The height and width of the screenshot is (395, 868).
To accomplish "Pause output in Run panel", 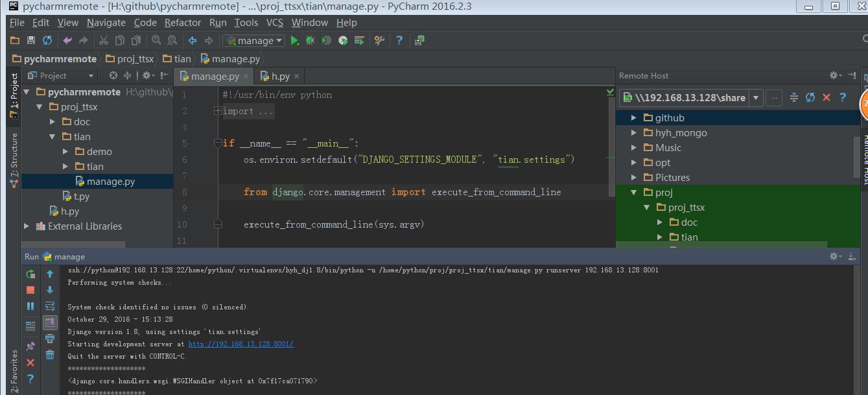I will click(30, 306).
